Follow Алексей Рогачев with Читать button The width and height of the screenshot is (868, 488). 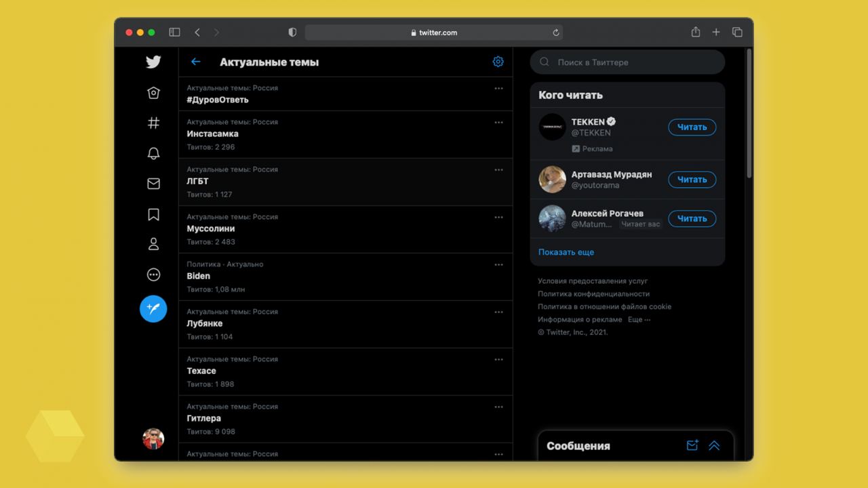(692, 218)
